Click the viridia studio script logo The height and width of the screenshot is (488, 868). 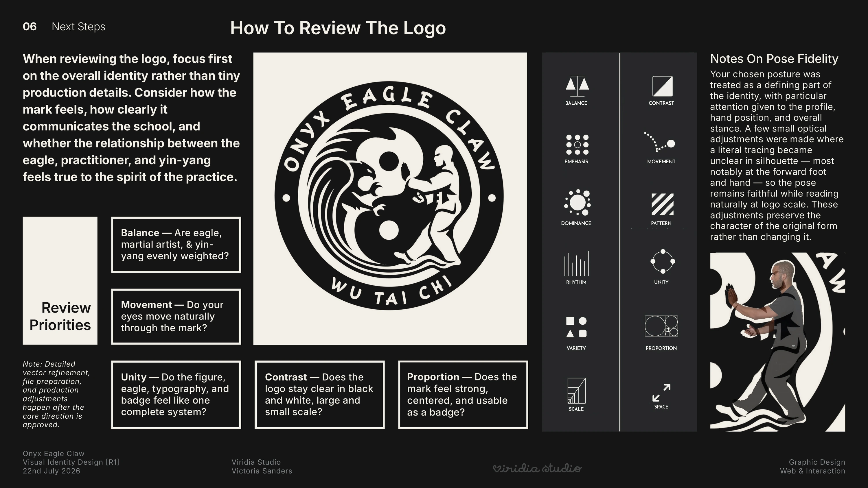click(x=537, y=468)
